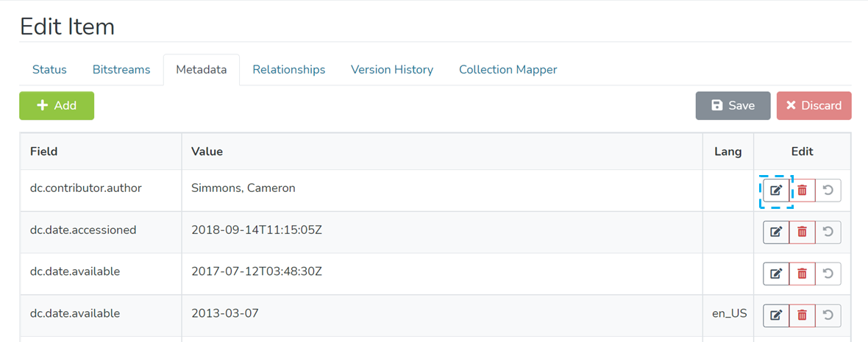Undo changes on dc.date.accessioned row

coord(828,232)
